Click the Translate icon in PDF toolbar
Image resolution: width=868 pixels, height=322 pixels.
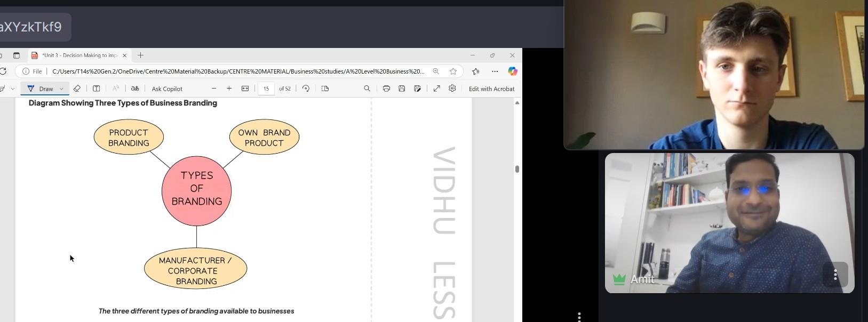tap(135, 88)
